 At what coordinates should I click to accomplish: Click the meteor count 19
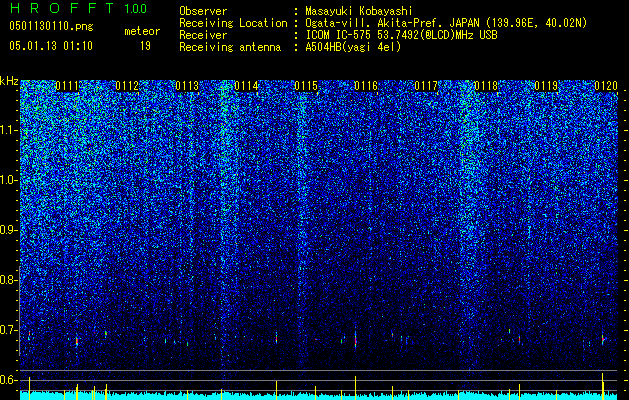145,46
